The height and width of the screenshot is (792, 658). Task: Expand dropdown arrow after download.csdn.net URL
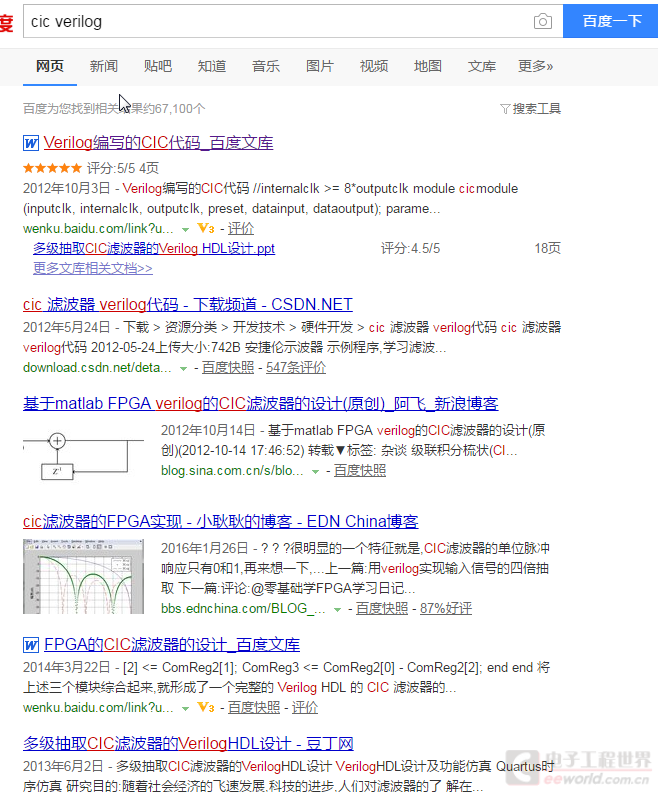point(183,369)
